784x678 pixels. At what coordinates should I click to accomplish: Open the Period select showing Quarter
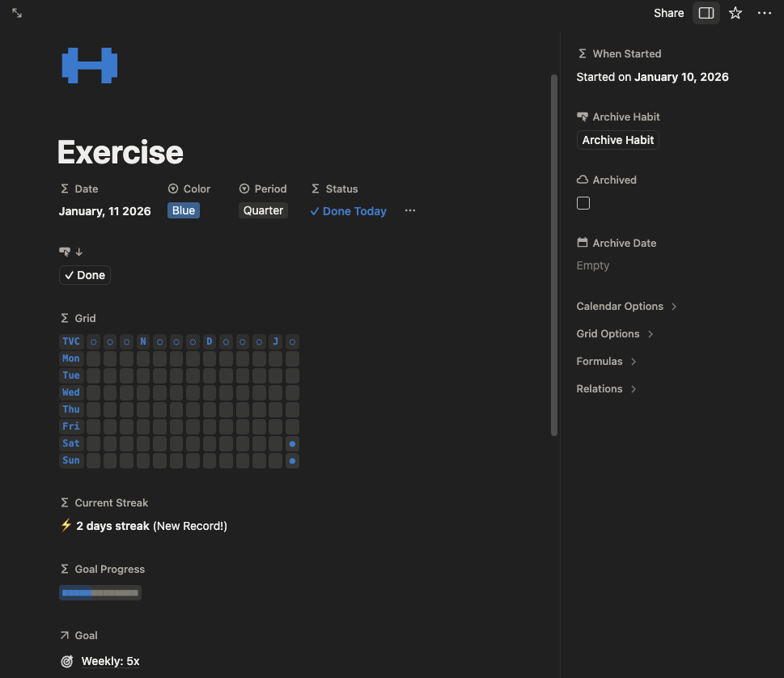tap(263, 210)
